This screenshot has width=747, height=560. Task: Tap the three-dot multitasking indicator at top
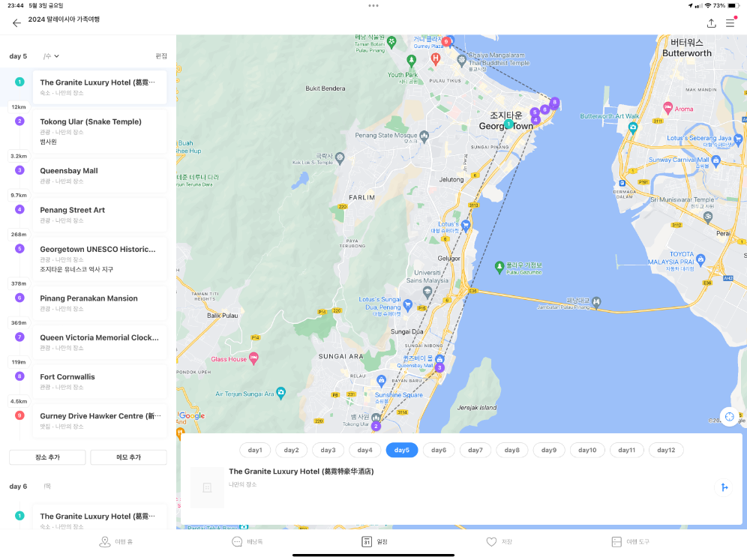[373, 6]
